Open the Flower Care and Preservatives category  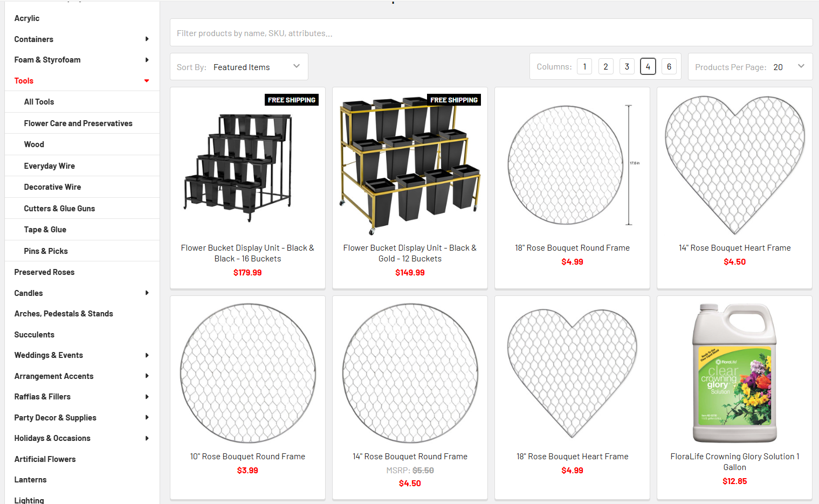[78, 123]
